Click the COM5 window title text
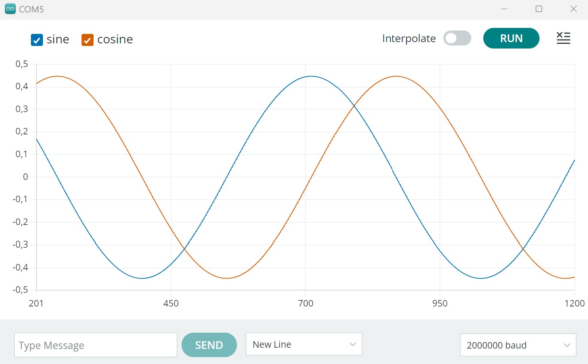Screen dimensions: 588x364 (x=31, y=9)
